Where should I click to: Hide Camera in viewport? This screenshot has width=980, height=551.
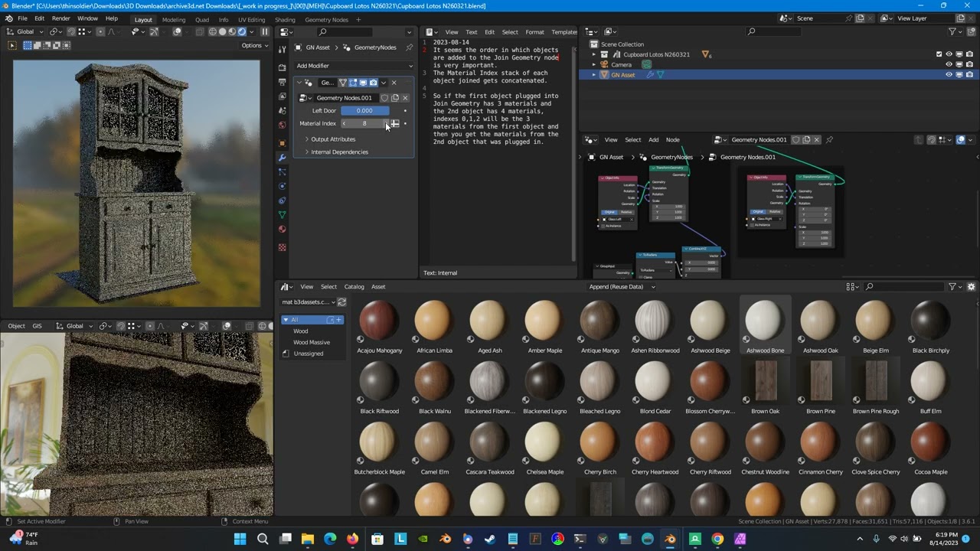coord(949,65)
